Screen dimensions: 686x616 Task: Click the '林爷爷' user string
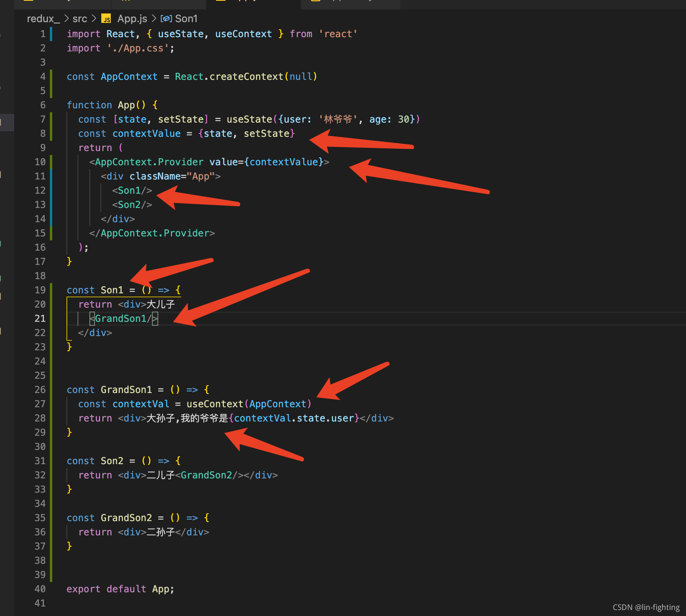click(x=338, y=119)
